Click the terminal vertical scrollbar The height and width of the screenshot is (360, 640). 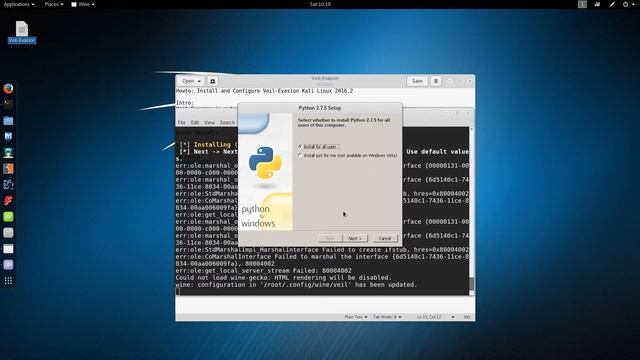[471, 210]
